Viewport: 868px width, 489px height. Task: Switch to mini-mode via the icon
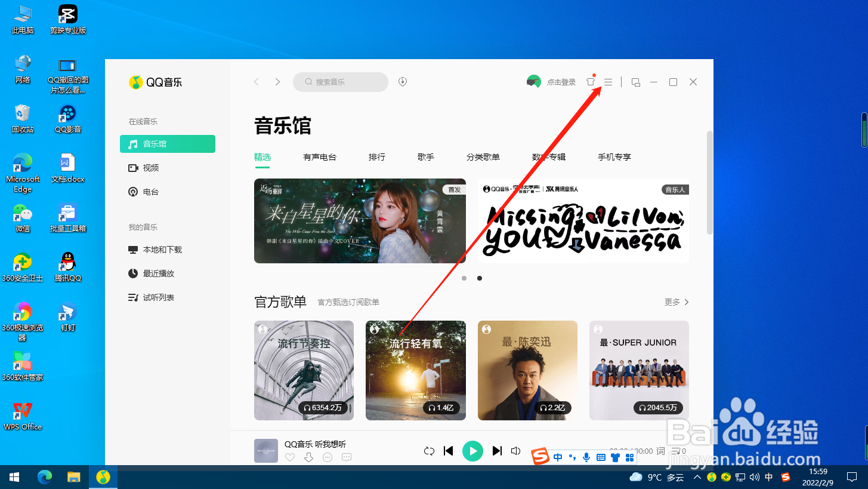[x=635, y=82]
